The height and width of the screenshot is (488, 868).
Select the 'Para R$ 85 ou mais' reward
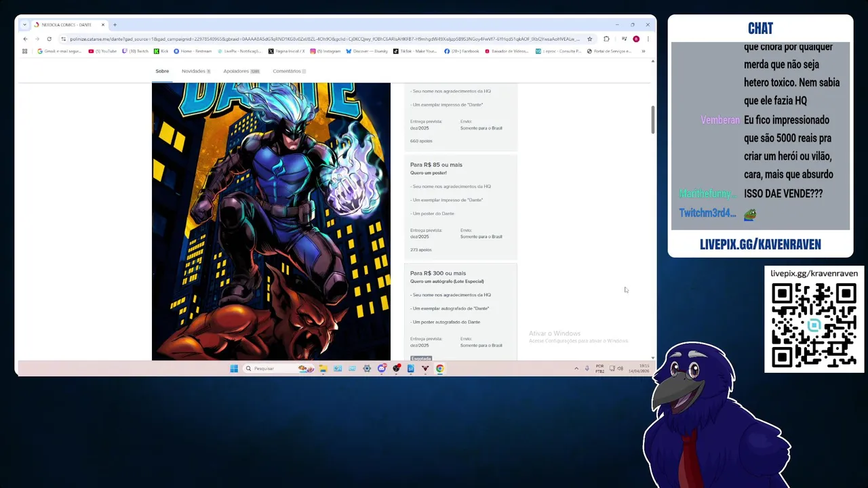461,207
